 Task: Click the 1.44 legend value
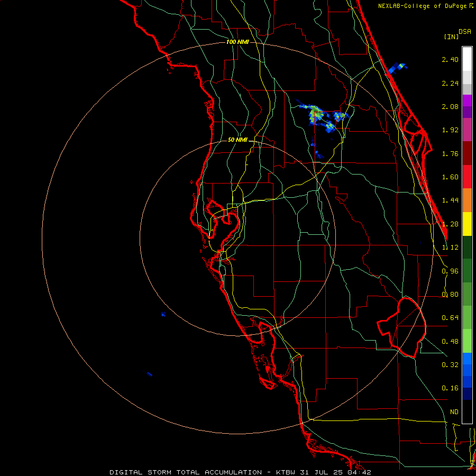450,200
